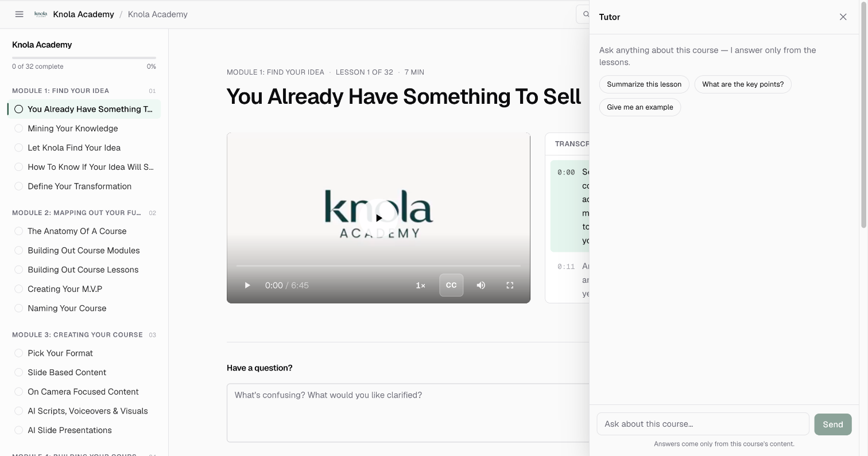The image size is (868, 456).
Task: Seek on the video progress bar
Action: (378, 266)
